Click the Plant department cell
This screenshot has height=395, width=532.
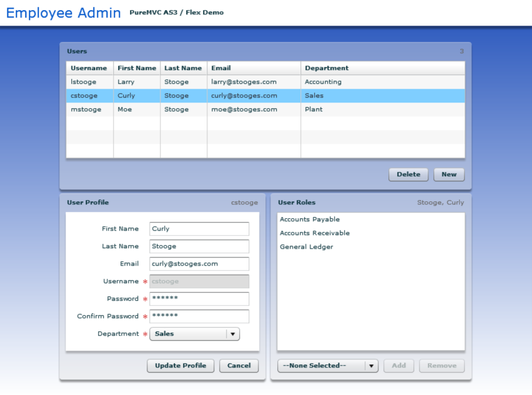pyautogui.click(x=383, y=109)
